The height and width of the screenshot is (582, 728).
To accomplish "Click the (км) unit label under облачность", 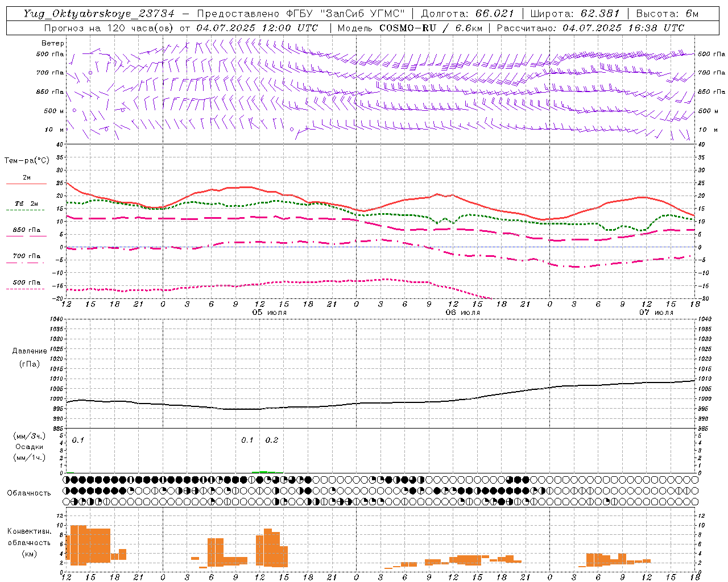I will pos(29,554).
